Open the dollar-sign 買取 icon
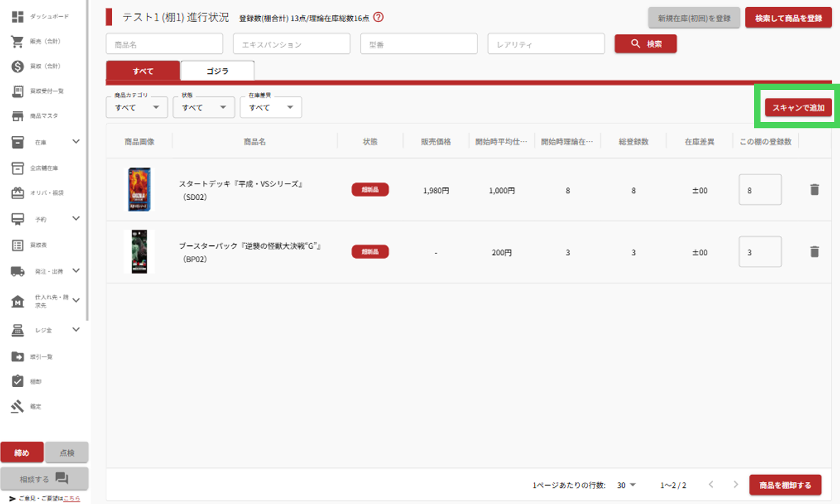The width and height of the screenshot is (840, 504). (18, 66)
